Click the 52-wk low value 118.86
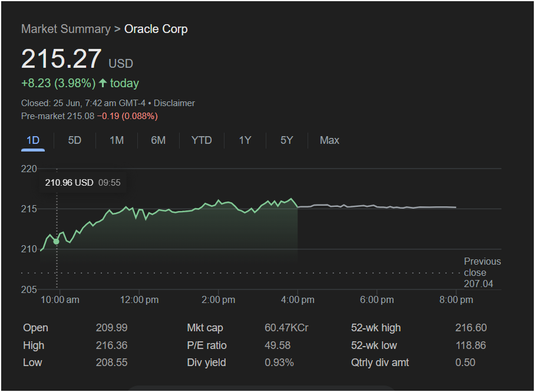 click(471, 345)
